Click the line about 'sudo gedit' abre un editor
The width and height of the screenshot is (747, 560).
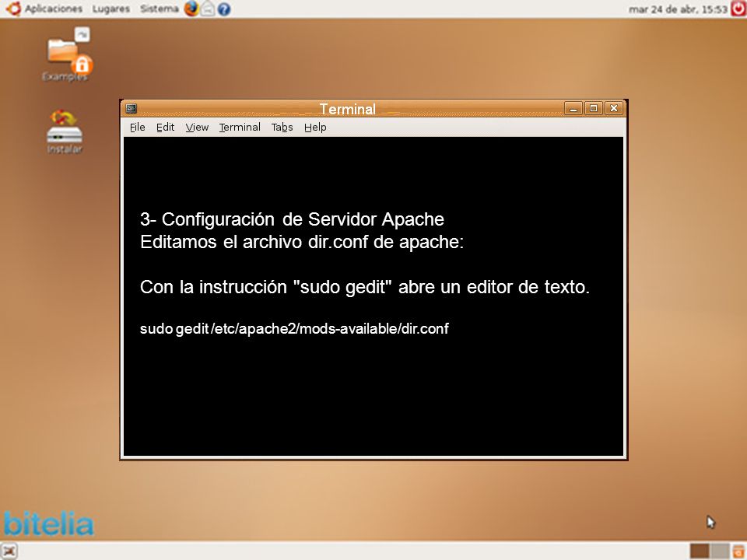point(365,287)
